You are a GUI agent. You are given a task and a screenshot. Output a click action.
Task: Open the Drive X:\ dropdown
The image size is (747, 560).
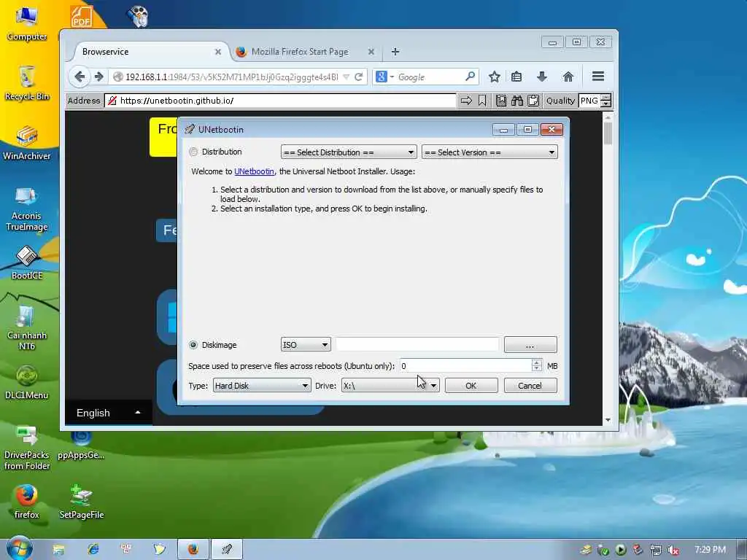[x=390, y=386]
